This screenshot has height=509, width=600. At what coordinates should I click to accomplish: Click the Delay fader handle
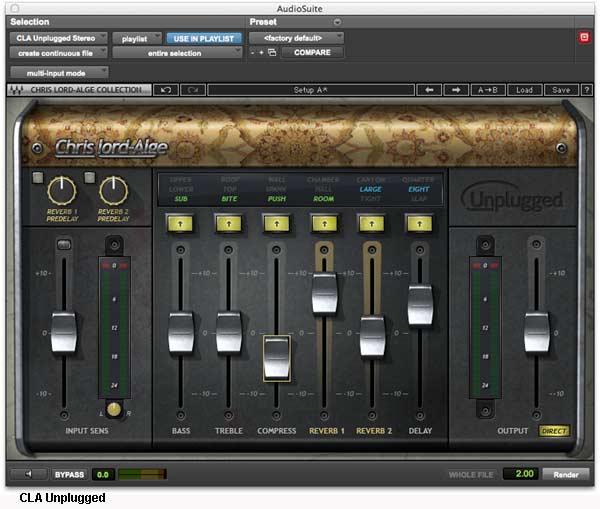coord(420,305)
